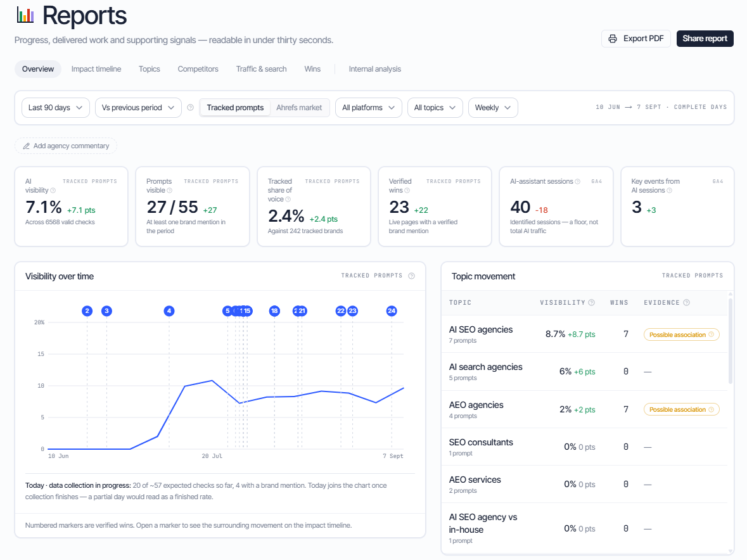Open the Weekly granularity dropdown
This screenshot has height=560, width=747.
[492, 108]
